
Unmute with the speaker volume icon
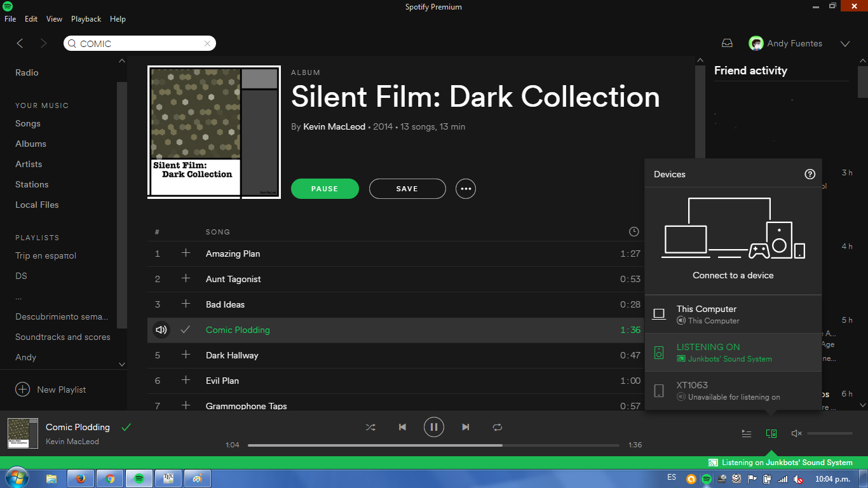(x=796, y=433)
